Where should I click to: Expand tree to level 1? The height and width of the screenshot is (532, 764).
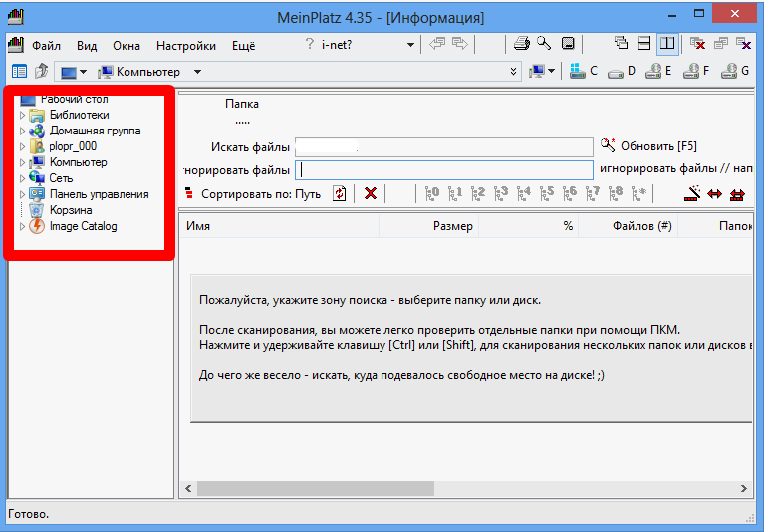(x=455, y=193)
